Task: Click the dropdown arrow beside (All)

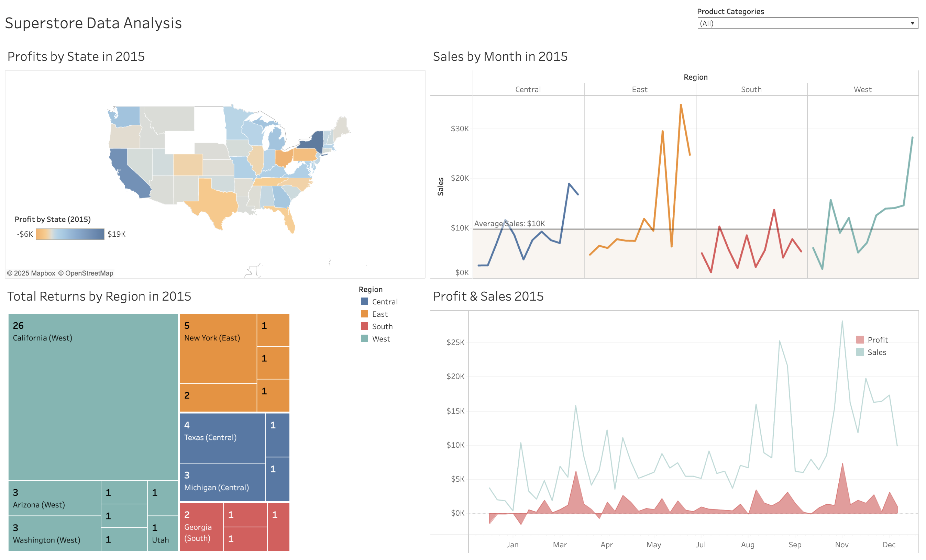Action: point(912,23)
